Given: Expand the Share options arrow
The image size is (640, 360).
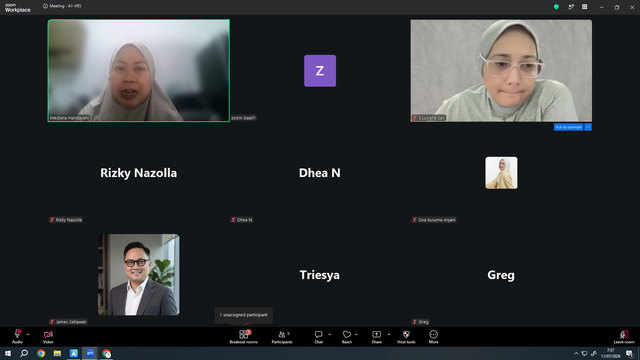Looking at the screenshot, I should pos(389,334).
